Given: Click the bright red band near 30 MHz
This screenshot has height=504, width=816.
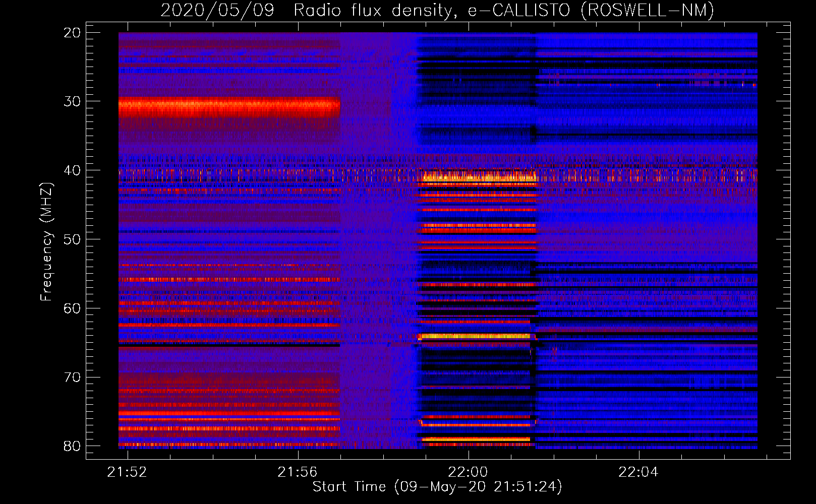Looking at the screenshot, I should 229,106.
